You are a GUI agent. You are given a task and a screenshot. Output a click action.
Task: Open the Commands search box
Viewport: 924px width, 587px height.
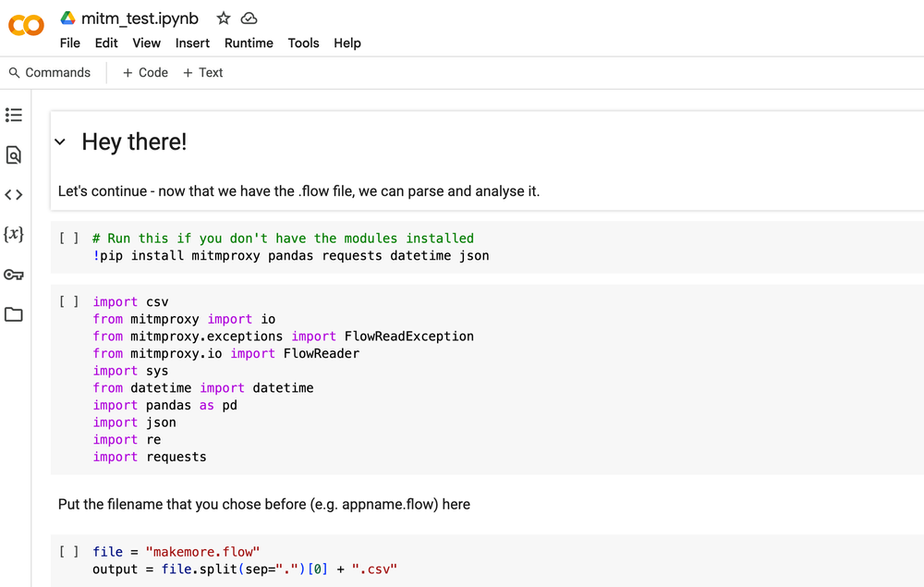point(50,73)
